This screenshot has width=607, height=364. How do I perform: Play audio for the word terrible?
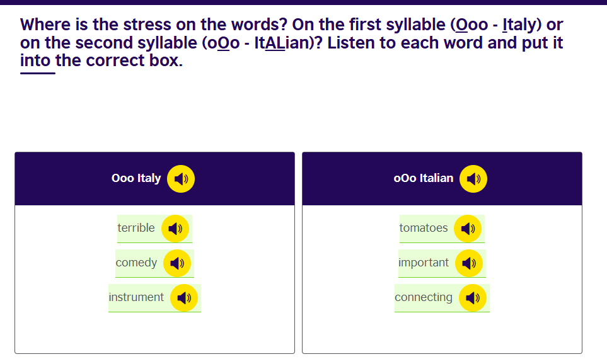[x=175, y=229]
